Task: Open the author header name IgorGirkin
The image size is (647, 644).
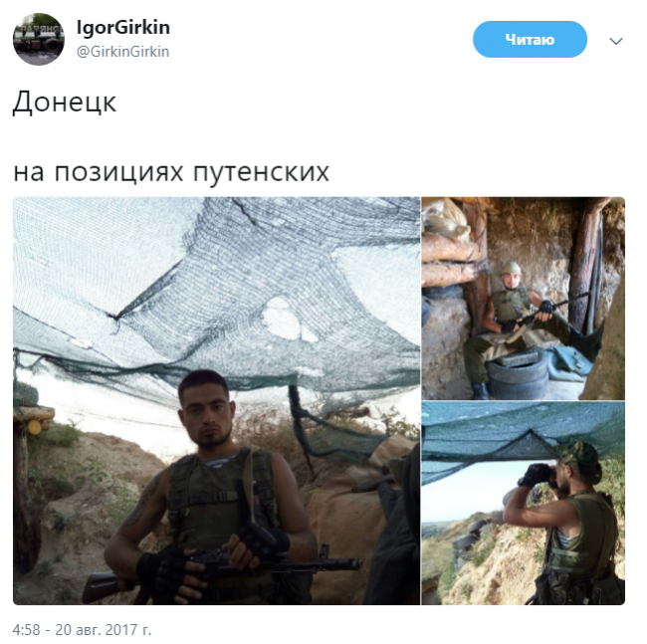Action: (x=123, y=28)
